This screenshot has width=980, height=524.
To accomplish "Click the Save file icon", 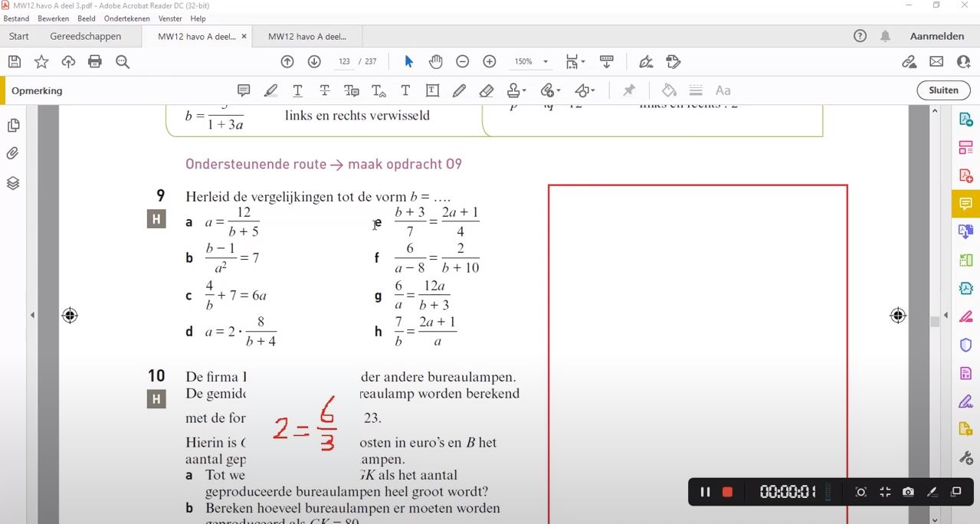I will [15, 62].
